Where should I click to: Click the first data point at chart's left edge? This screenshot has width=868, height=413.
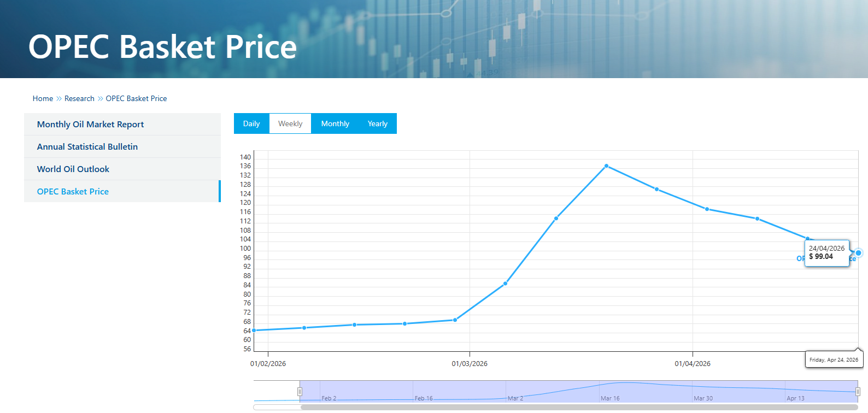[x=254, y=331]
